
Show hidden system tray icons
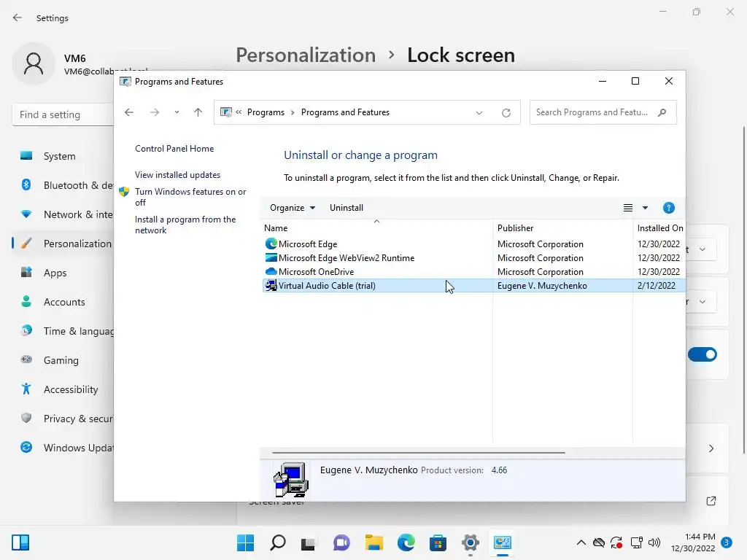(x=581, y=542)
